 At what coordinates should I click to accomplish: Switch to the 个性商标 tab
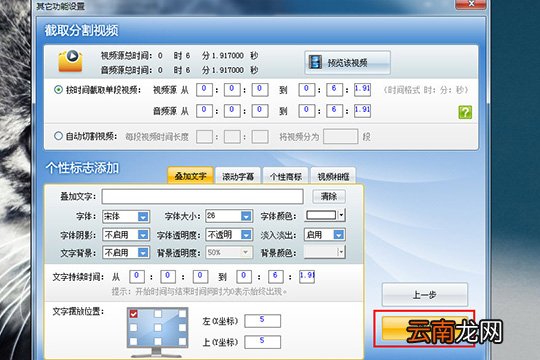coord(285,176)
